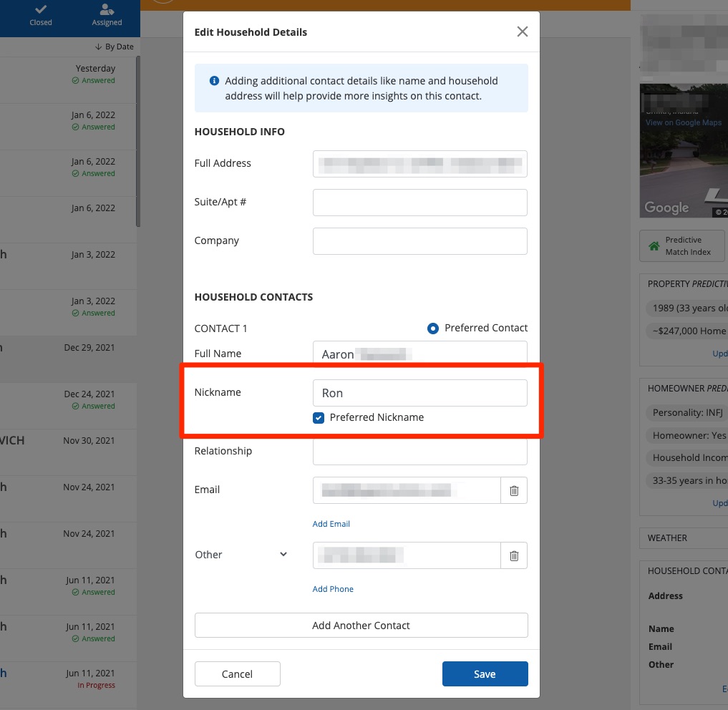
Task: Delete the email entry with trash icon
Action: (x=513, y=490)
